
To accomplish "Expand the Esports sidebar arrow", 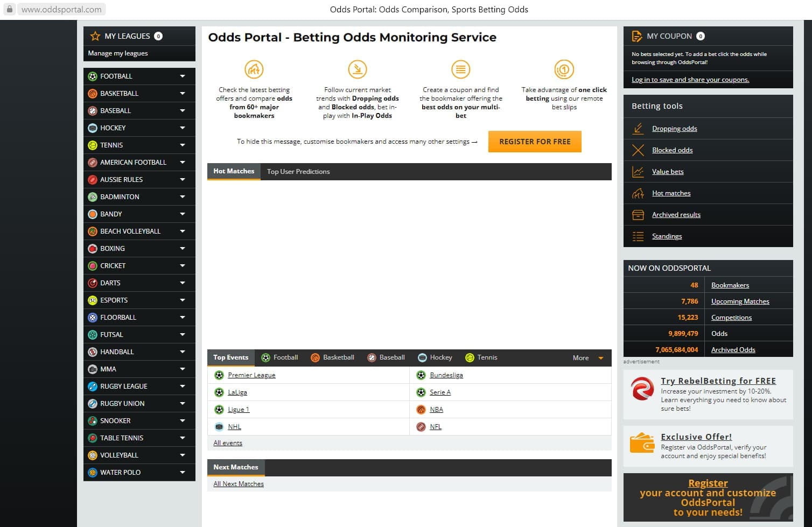I will [183, 300].
